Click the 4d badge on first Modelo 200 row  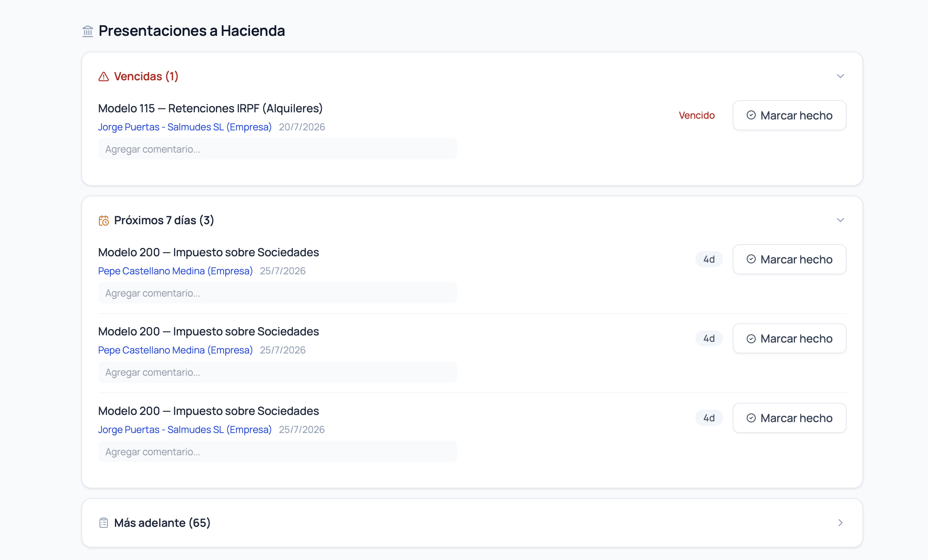709,259
